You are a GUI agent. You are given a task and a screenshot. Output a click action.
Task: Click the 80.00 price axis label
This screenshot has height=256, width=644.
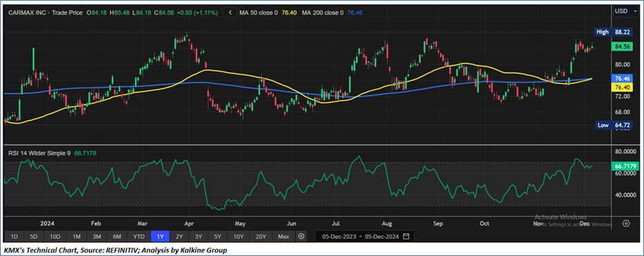pyautogui.click(x=621, y=64)
